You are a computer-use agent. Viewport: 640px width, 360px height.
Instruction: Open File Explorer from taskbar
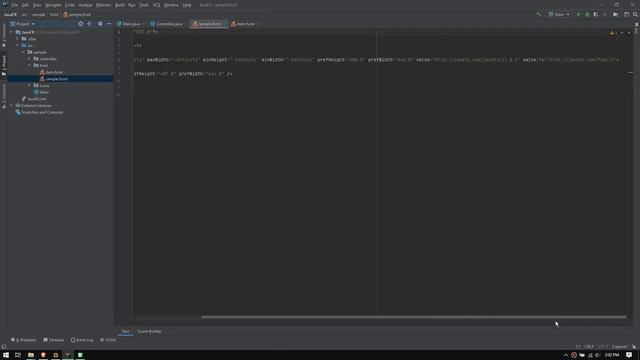(31, 355)
